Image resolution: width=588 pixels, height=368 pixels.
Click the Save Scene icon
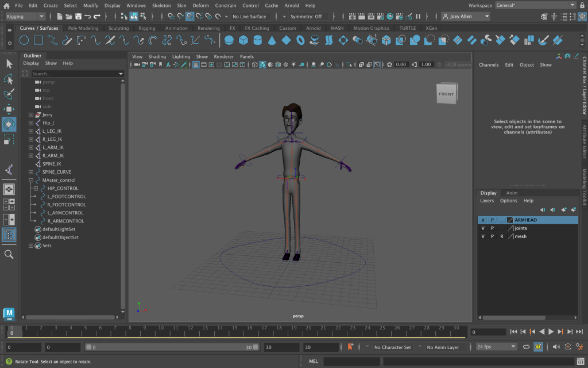coord(78,17)
